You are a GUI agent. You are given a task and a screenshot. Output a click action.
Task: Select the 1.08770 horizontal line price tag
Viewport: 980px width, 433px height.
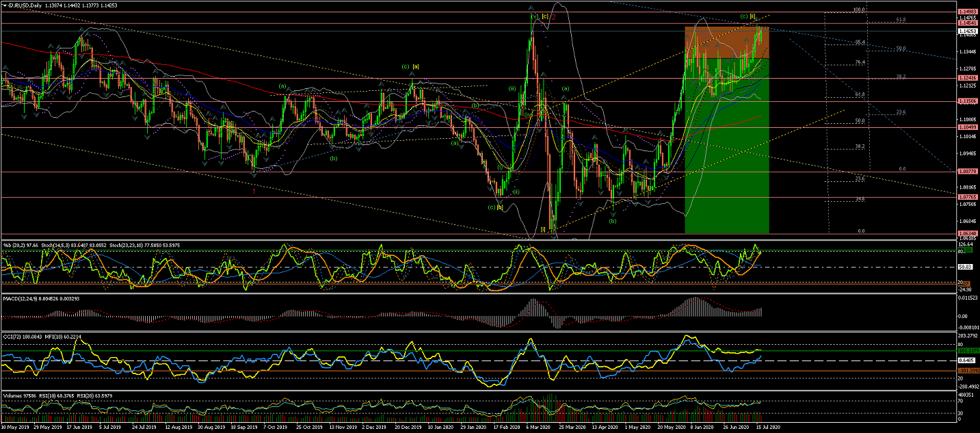[968, 172]
